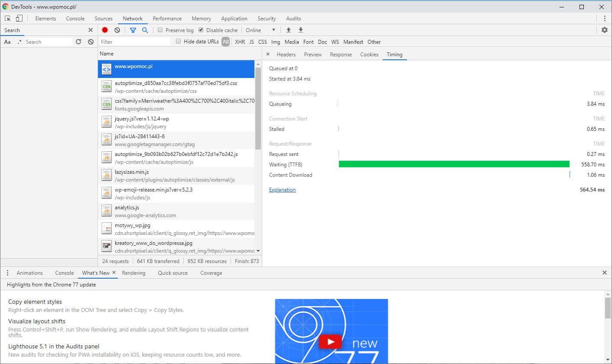Select the All filter type
Screen dimensions: 612x364
coord(225,42)
